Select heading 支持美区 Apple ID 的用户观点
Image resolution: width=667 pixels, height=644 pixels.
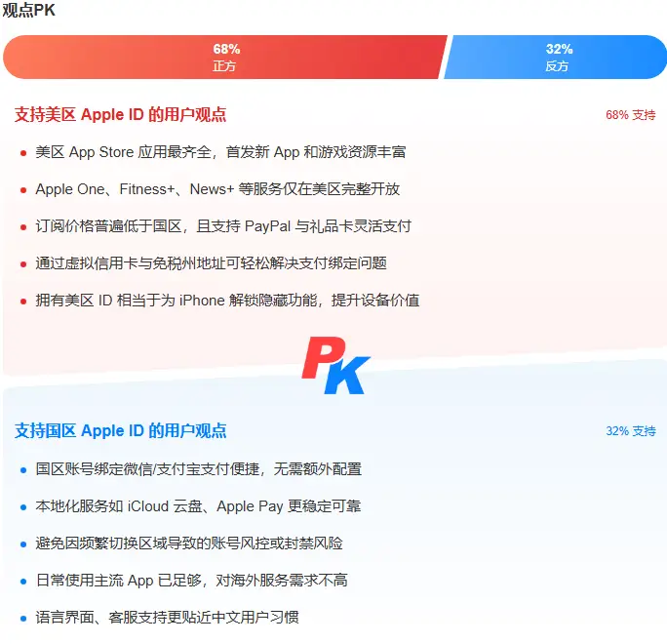[x=120, y=114]
